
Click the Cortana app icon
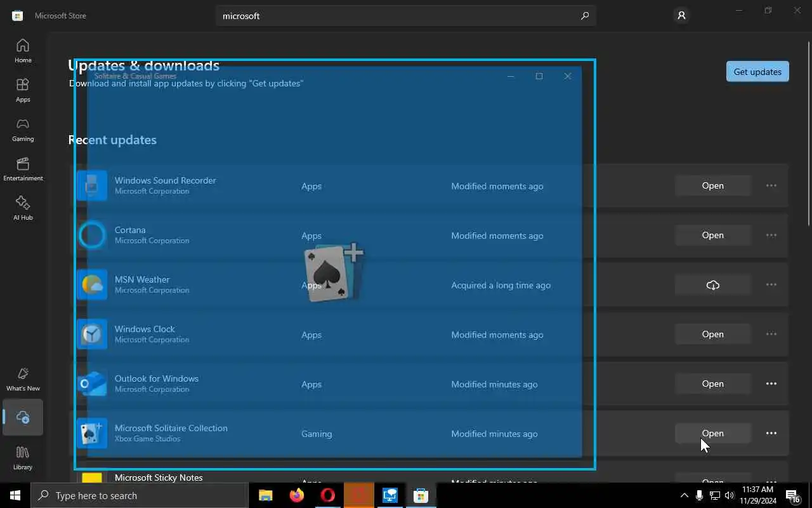pos(92,235)
